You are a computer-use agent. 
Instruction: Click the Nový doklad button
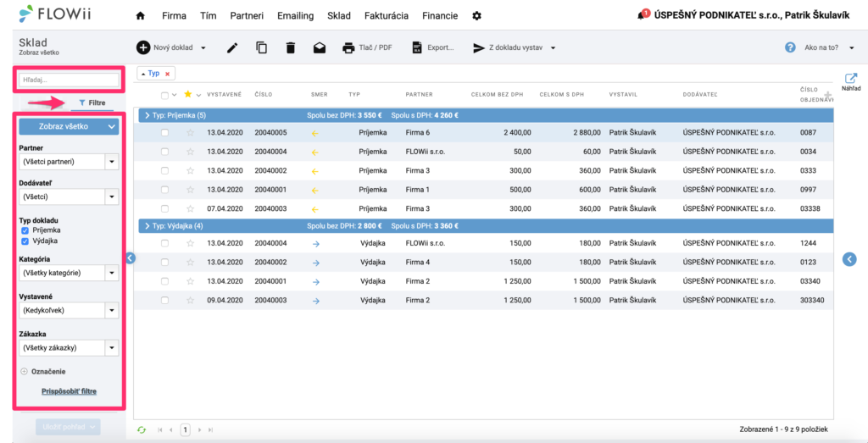click(171, 47)
